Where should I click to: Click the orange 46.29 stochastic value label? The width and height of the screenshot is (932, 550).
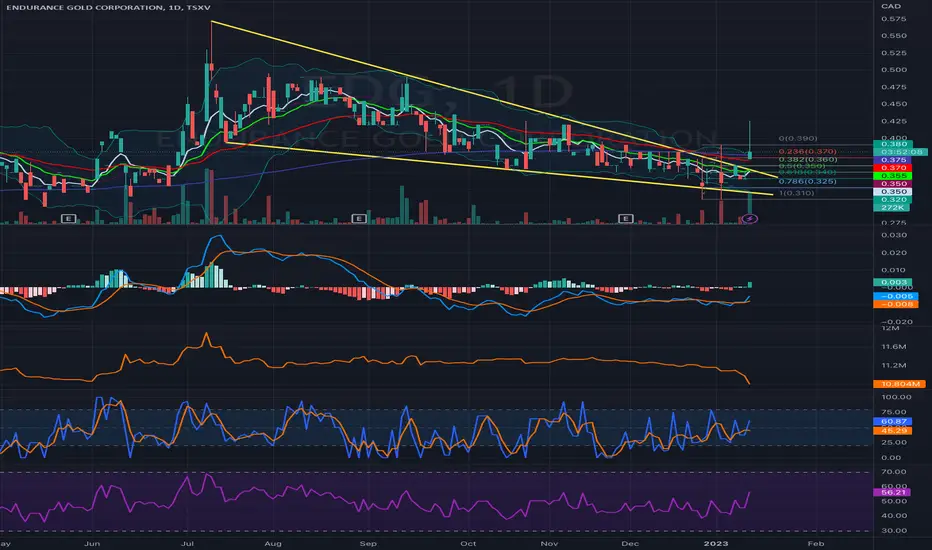click(893, 430)
